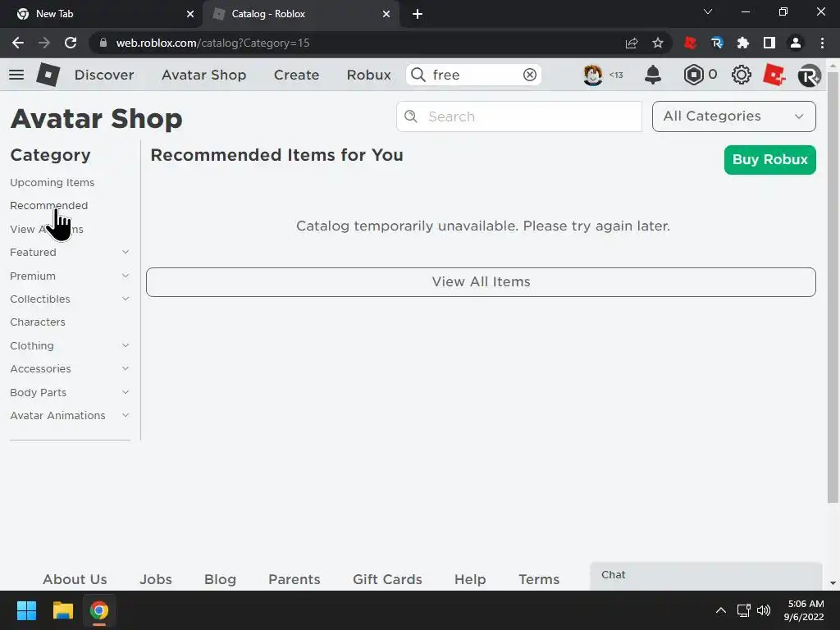Open the avatar profile icon
The width and height of the screenshot is (840, 630).
coord(593,75)
